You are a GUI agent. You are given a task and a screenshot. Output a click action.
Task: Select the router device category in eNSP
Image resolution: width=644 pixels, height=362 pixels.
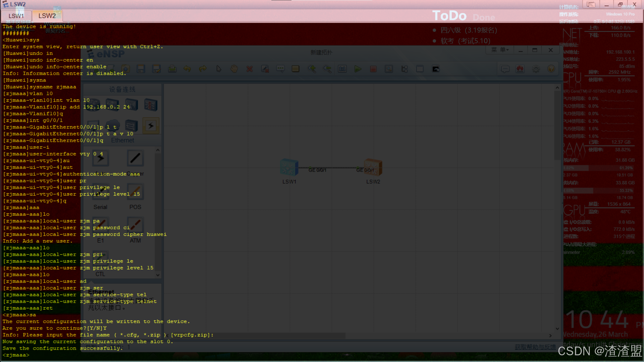(x=93, y=105)
